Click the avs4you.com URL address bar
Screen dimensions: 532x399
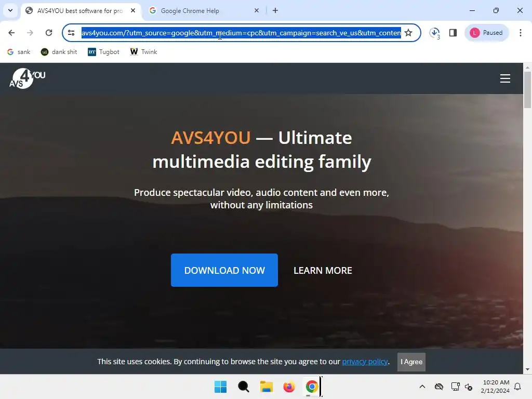coord(241,33)
